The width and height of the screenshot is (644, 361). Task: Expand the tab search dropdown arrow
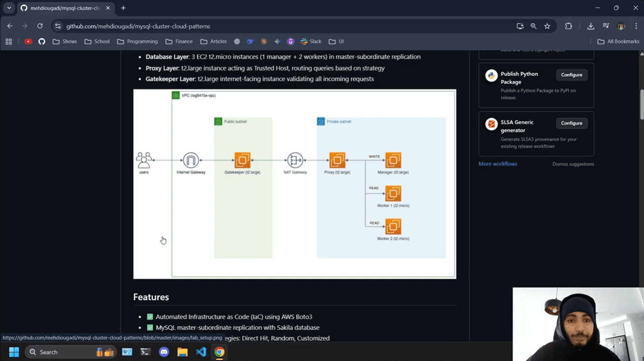pos(9,8)
